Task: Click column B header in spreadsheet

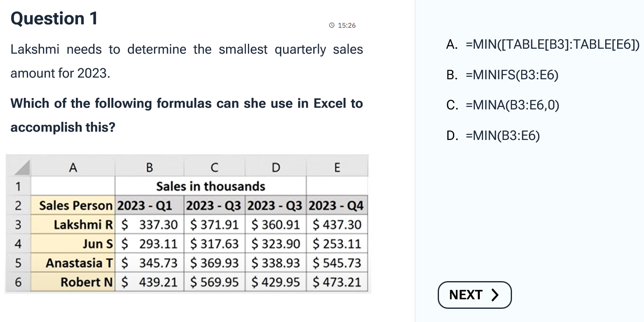Action: 149,167
